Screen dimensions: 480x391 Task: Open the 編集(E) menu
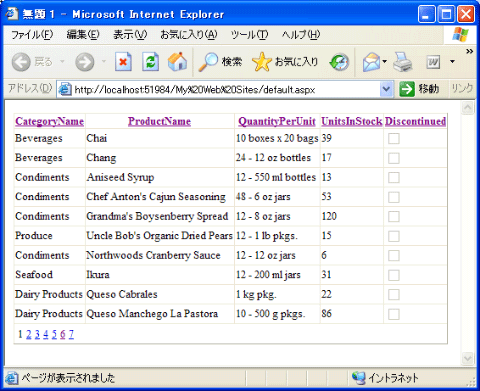[83, 35]
